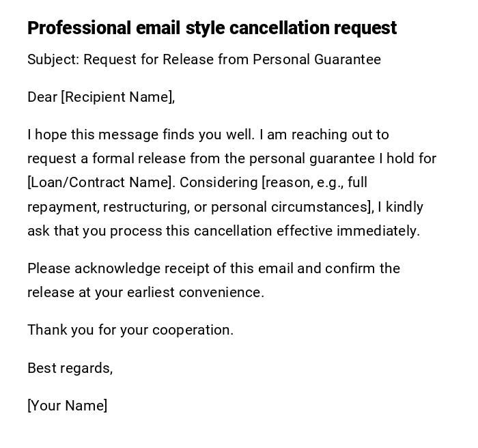Click the 'Dear' salutation word
The height and width of the screenshot is (448, 478).
pos(42,97)
